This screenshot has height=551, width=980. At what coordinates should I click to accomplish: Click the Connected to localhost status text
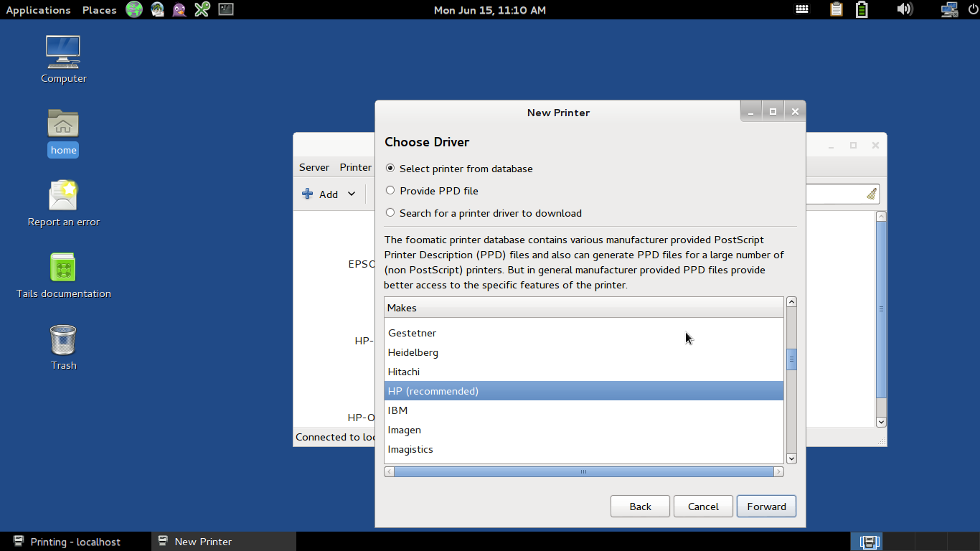(335, 437)
